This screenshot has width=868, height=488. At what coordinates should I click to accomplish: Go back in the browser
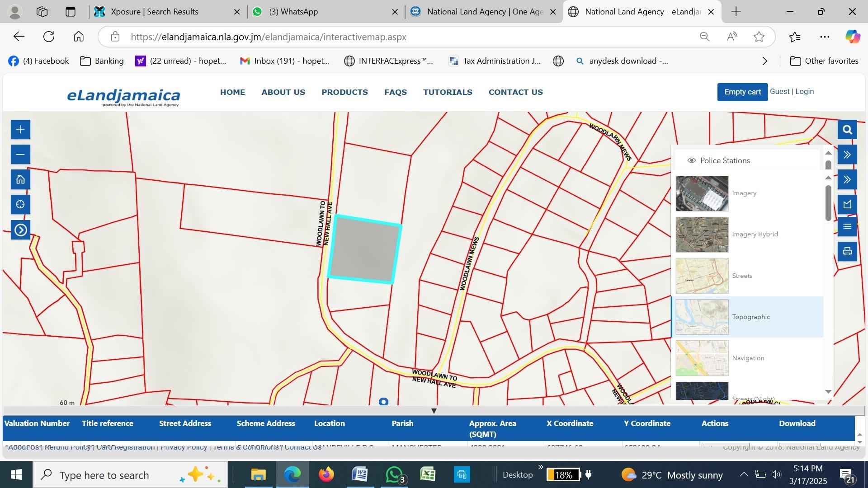click(x=19, y=37)
